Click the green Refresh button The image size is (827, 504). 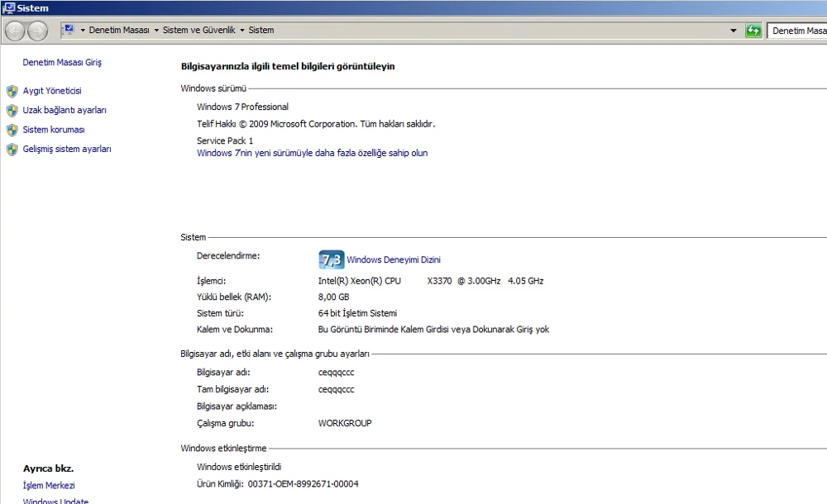pyautogui.click(x=753, y=31)
